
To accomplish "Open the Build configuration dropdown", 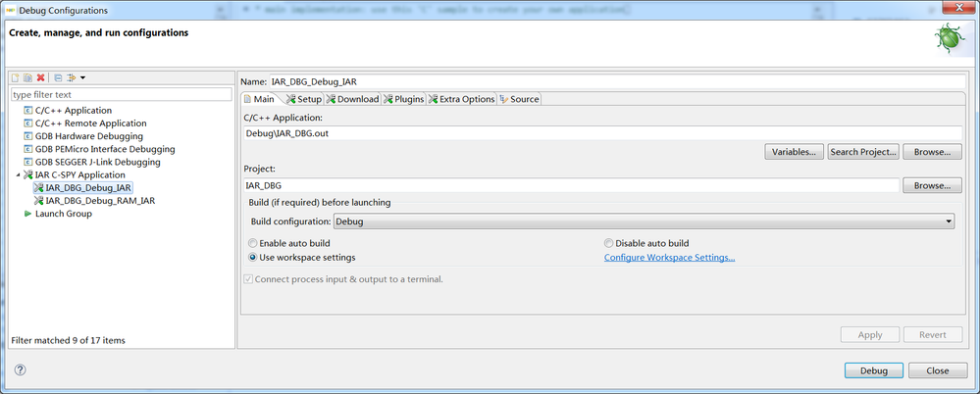I will [x=644, y=222].
